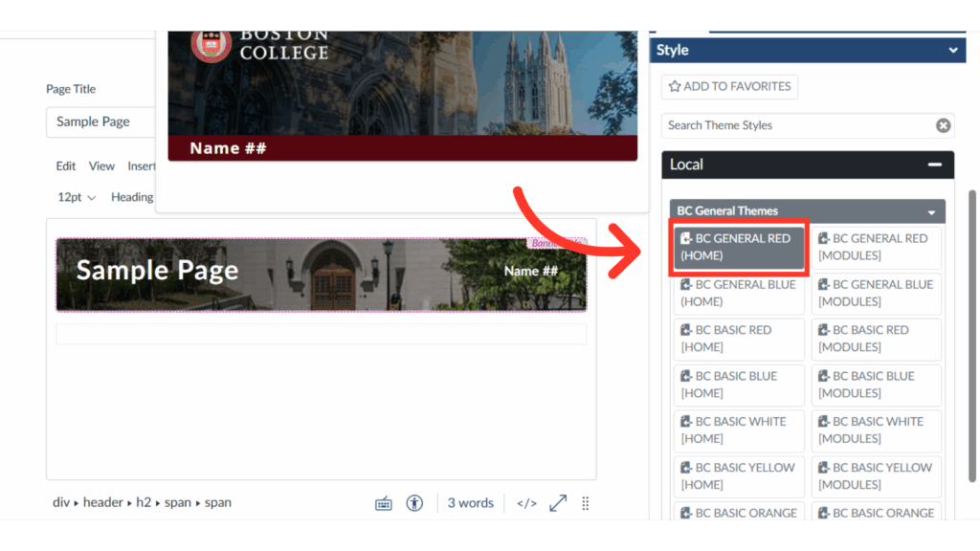Select BC GENERAL RED (HOME) theme

[x=739, y=248]
